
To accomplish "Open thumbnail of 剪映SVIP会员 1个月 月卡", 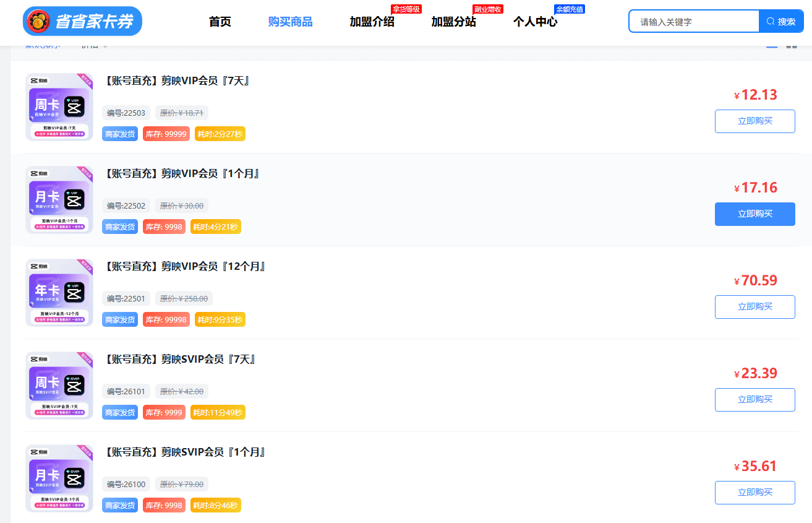I will click(59, 478).
